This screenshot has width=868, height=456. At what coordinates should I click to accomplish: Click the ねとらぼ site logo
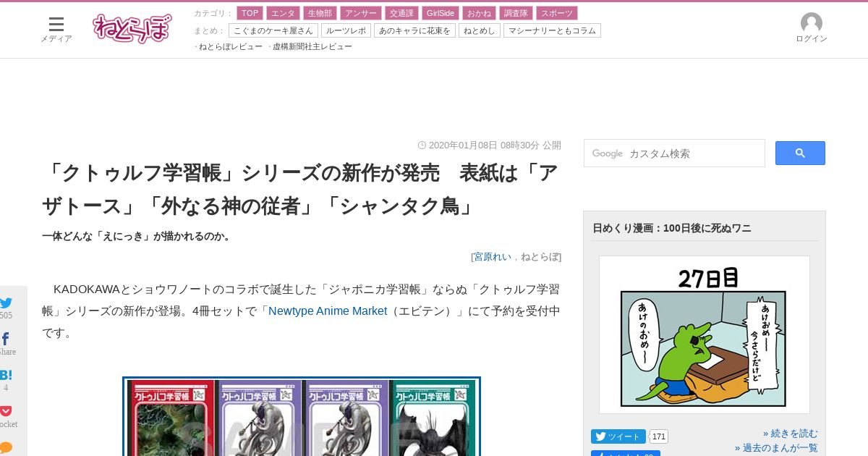[132, 28]
